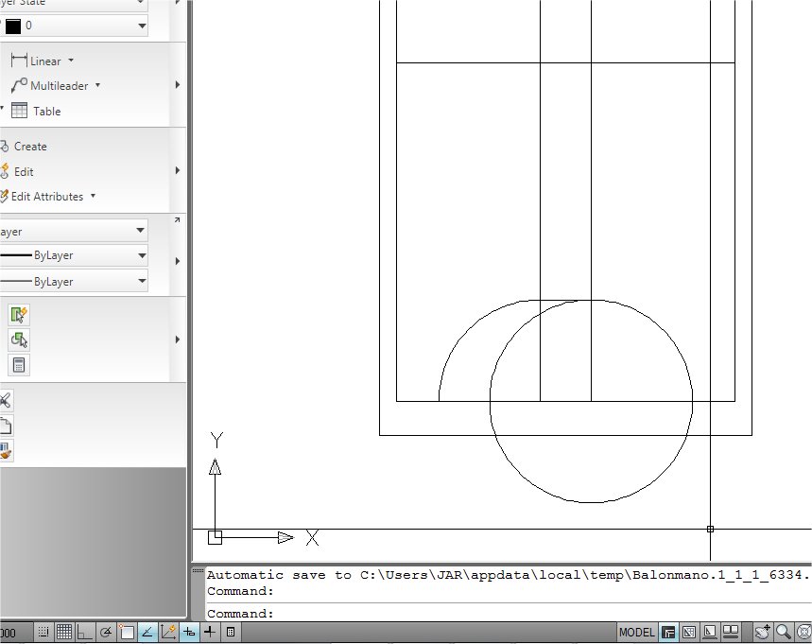Activate the Zoom magnifier tool
The height and width of the screenshot is (644, 812).
784,633
